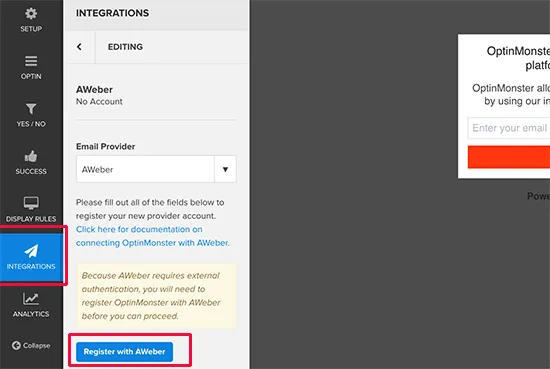Image resolution: width=550 pixels, height=369 pixels.
Task: Select the Integrations paper plane icon
Action: tap(31, 251)
